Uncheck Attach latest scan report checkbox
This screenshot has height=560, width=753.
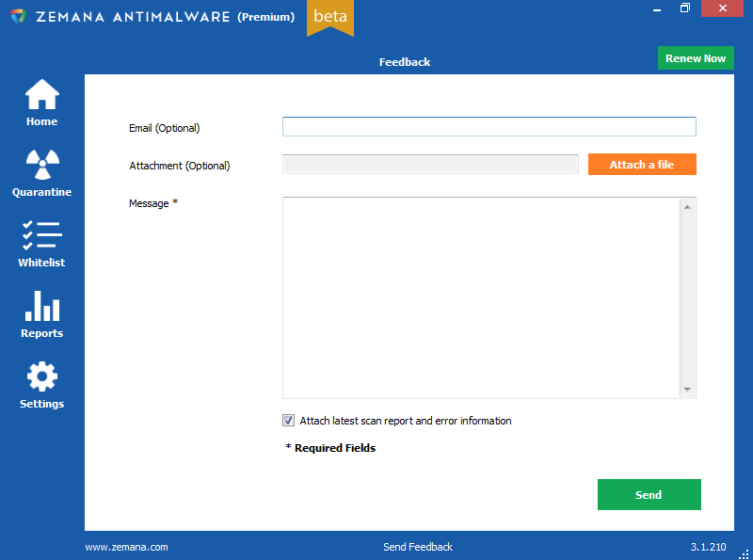point(288,421)
